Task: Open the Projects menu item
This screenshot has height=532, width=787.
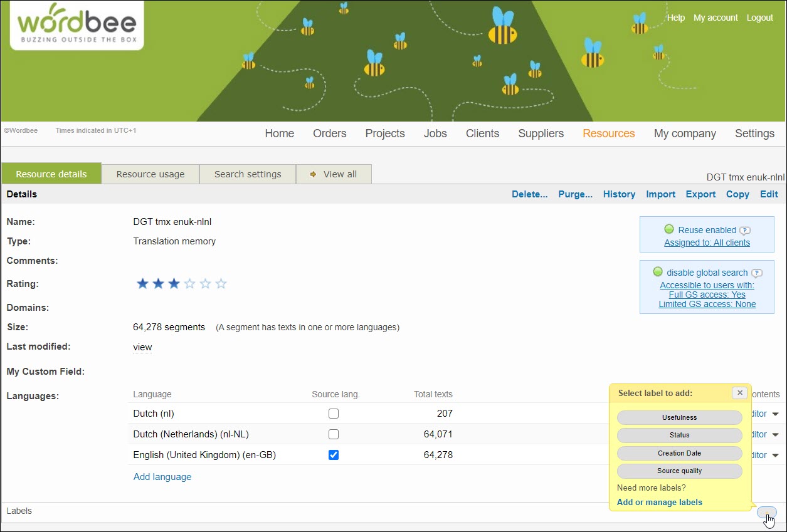Action: [385, 133]
